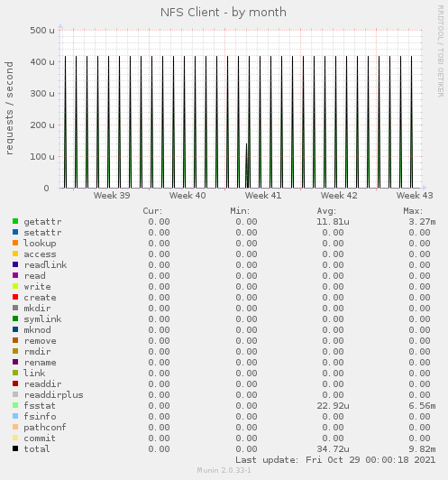Click the Munin 2.0.33-1 version text
Viewport: 448px width, 480px height.
(224, 470)
